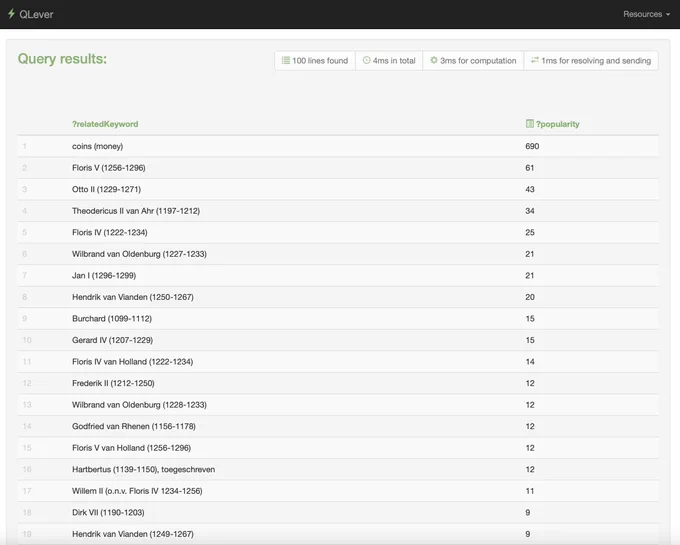
Task: Click the QLever brand name link
Action: click(x=36, y=14)
